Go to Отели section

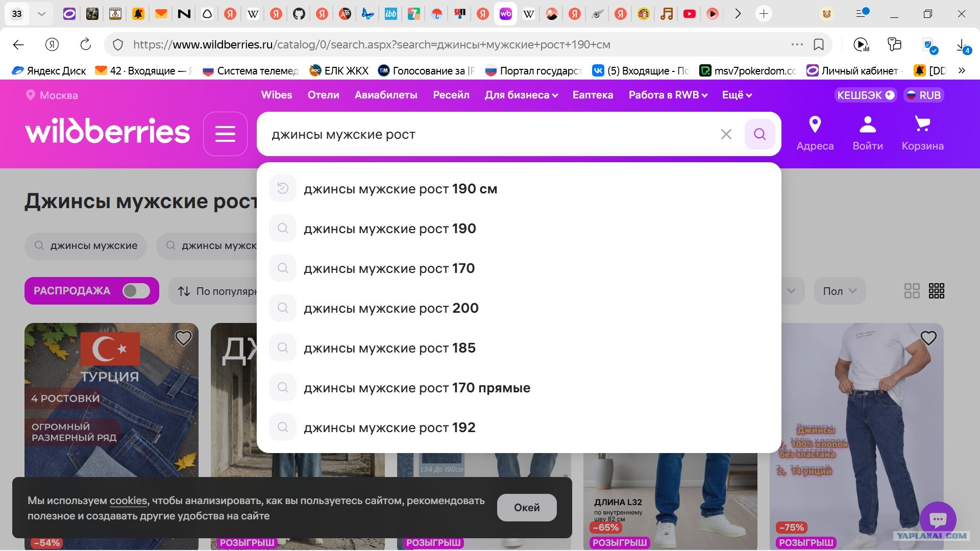(x=324, y=95)
